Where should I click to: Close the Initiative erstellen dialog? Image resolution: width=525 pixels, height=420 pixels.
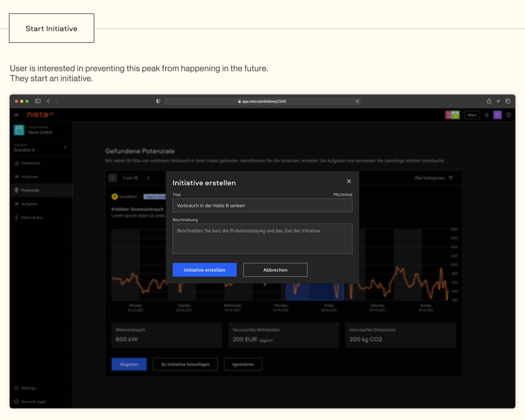pyautogui.click(x=349, y=181)
